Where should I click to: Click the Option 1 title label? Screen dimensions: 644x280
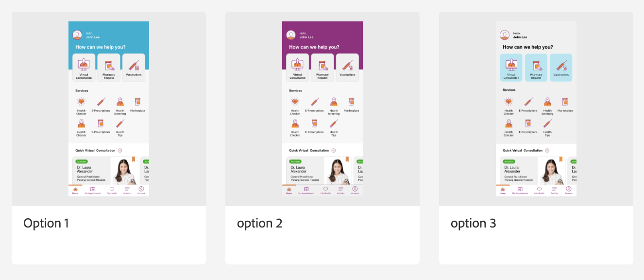tap(46, 223)
